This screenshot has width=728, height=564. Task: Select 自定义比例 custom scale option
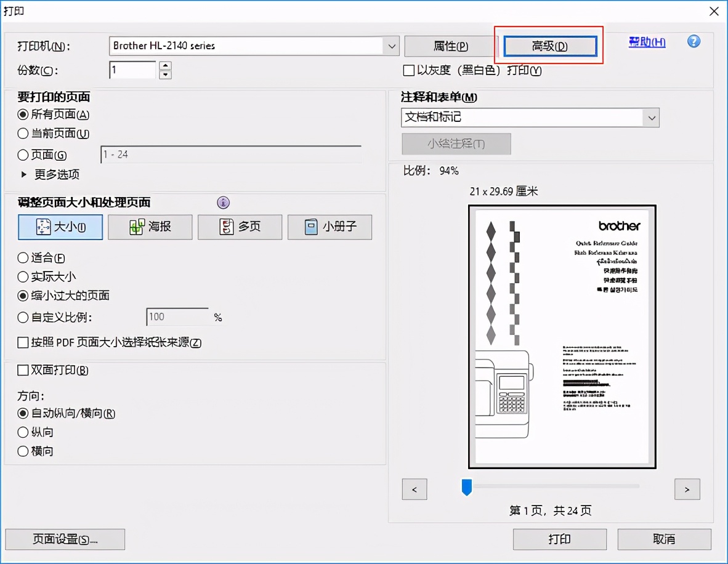[x=22, y=316]
